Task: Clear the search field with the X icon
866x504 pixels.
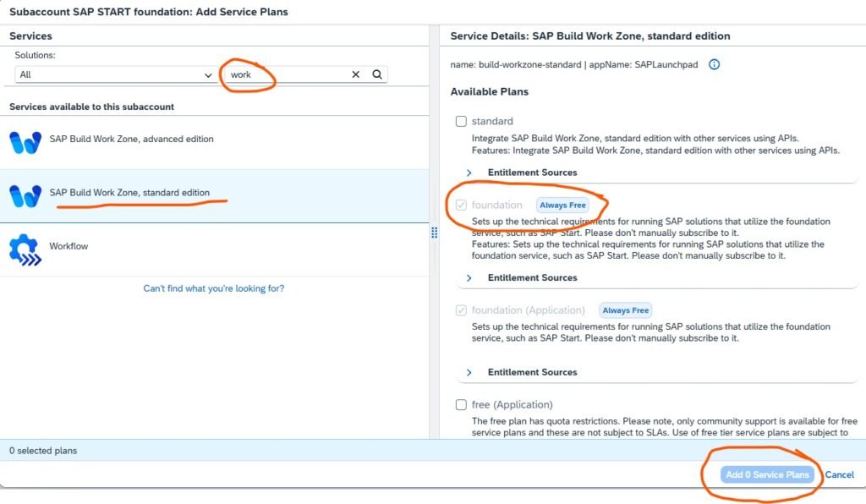Action: coord(356,74)
